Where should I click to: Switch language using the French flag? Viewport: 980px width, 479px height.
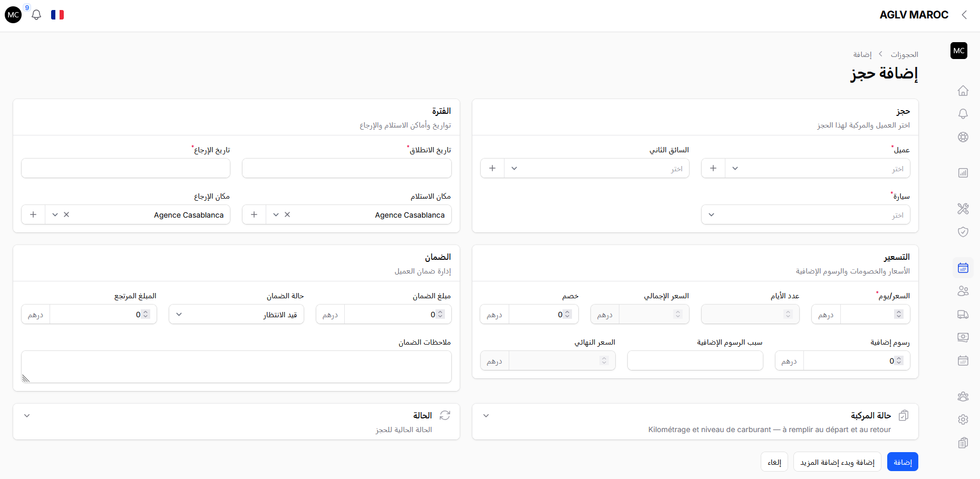pos(57,15)
